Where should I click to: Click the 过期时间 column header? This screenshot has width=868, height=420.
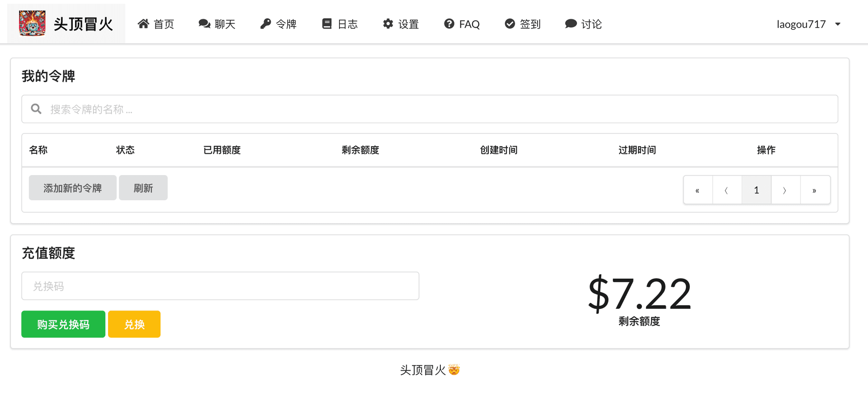(x=637, y=150)
